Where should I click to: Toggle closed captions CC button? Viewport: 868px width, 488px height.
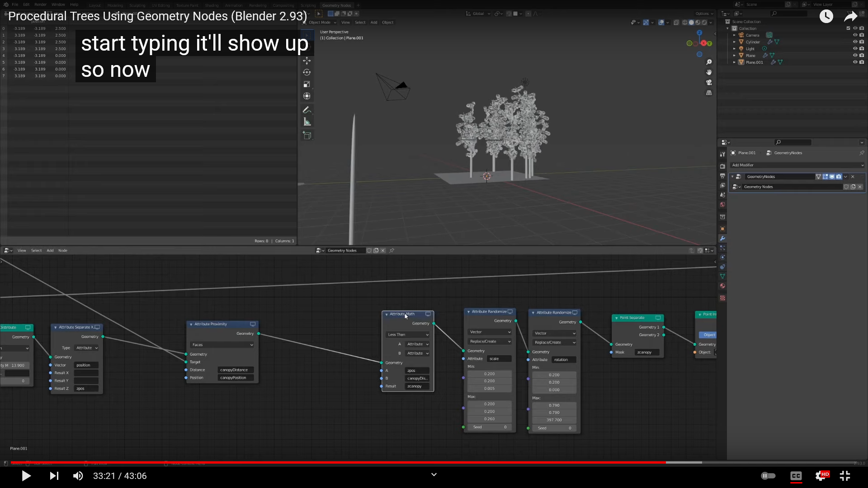796,476
